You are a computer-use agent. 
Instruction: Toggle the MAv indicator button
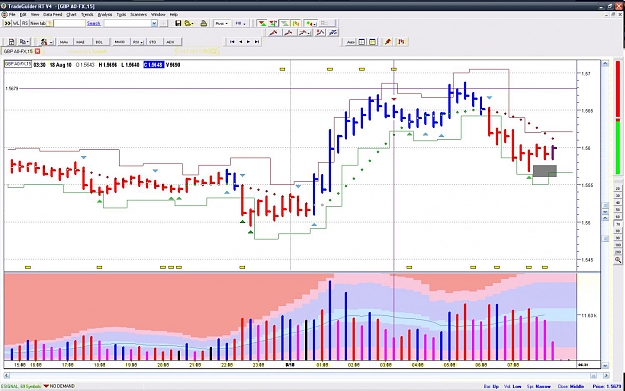click(x=64, y=42)
